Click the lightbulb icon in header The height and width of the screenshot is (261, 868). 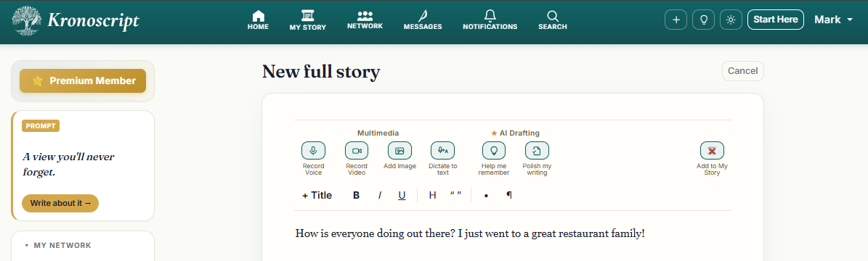[704, 20]
